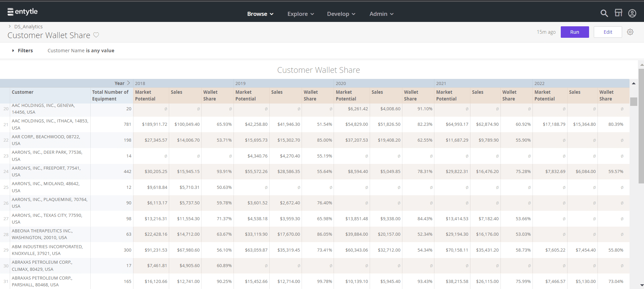Expand breadcrumb chevron before DS_Analytics
The height and width of the screenshot is (289, 644).
click(10, 26)
